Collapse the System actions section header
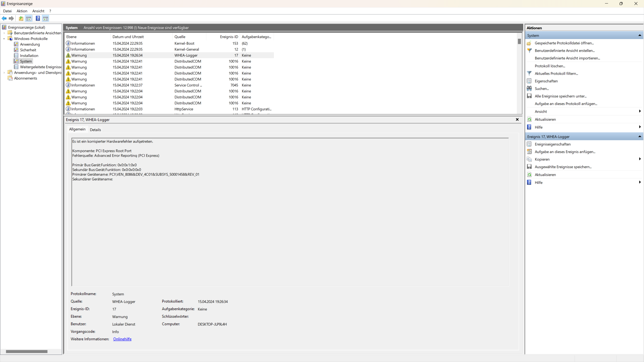Screen dimensions: 644x362 (x=639, y=35)
